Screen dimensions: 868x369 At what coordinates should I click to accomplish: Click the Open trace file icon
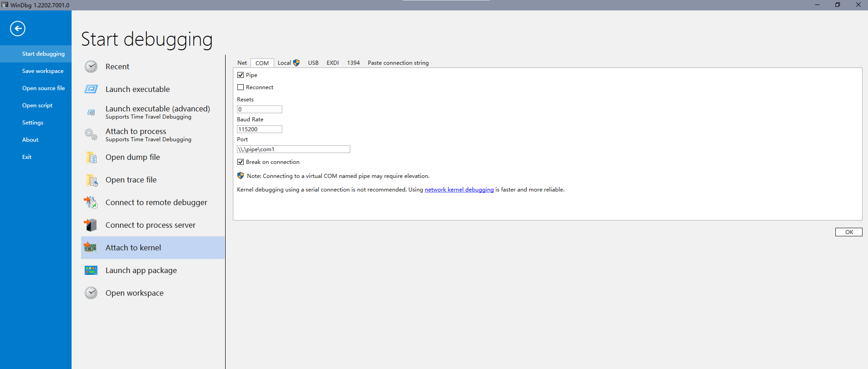coord(92,180)
